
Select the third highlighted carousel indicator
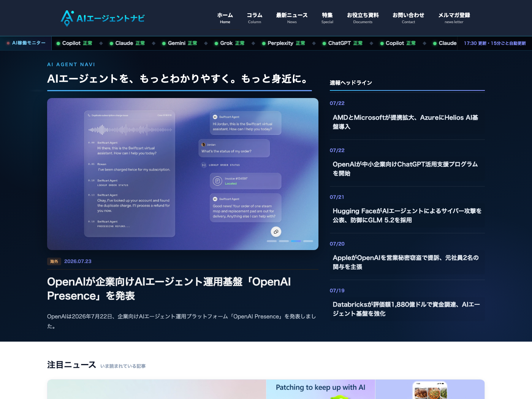[x=296, y=241]
